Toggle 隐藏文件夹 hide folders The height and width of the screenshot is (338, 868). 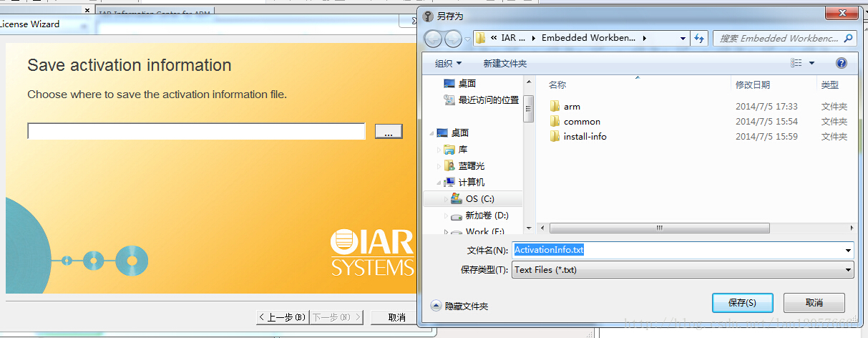click(x=459, y=306)
